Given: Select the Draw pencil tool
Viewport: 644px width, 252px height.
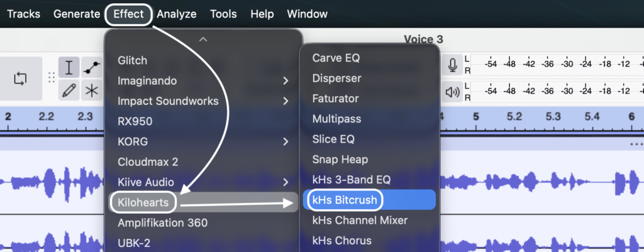Looking at the screenshot, I should [x=69, y=90].
